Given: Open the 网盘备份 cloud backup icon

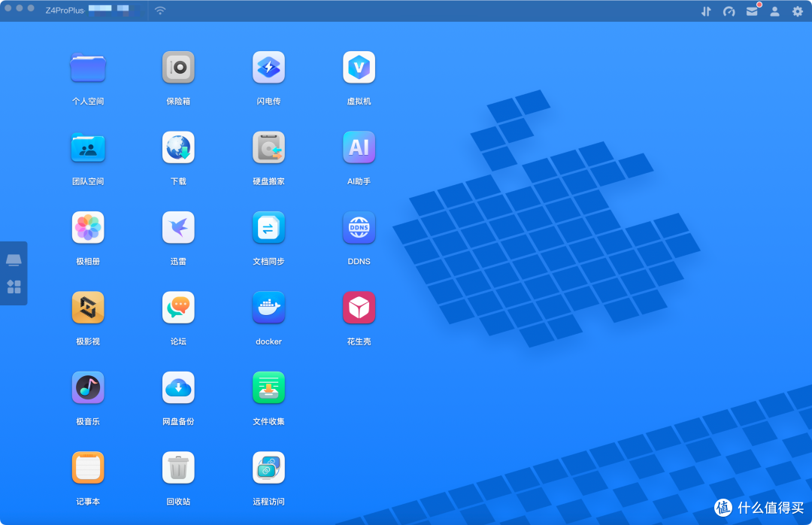Looking at the screenshot, I should point(178,387).
